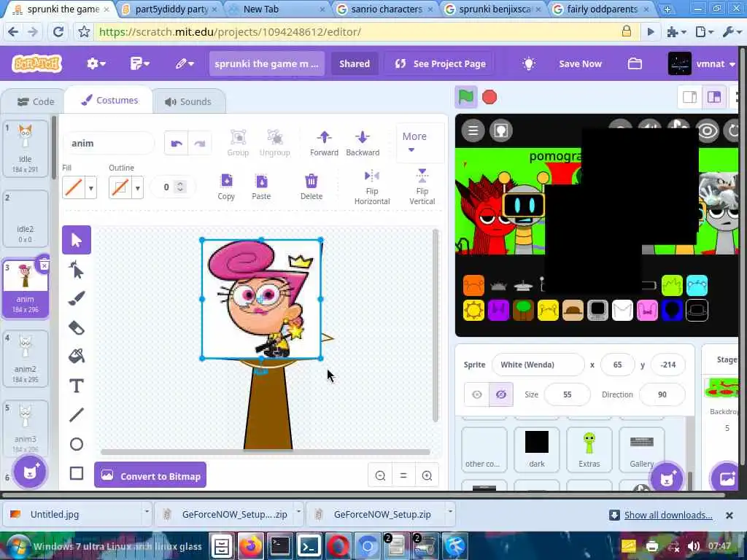Select the idle costume thumbnail

(26, 149)
